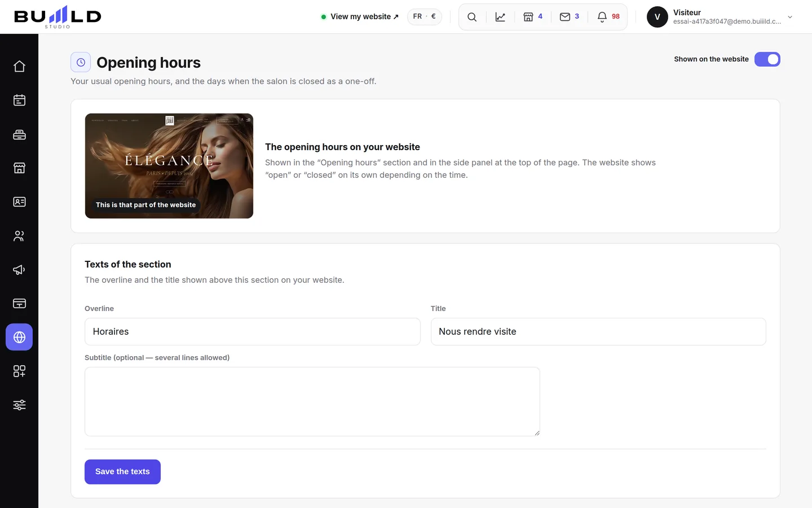This screenshot has width=812, height=508.
Task: Open the megaphone marketing sidebar icon
Action: (x=19, y=269)
